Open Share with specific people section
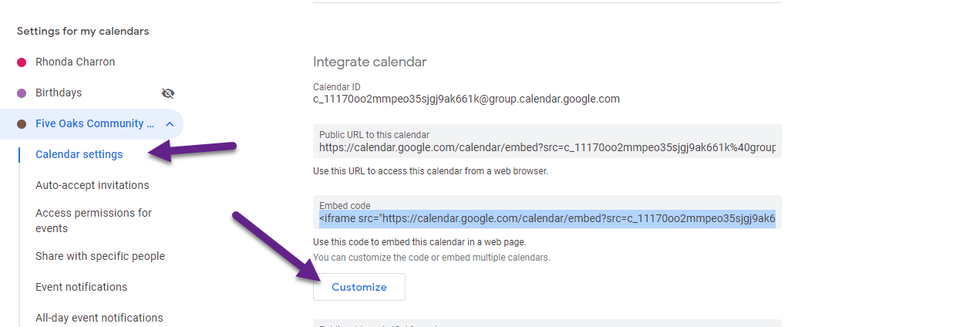Image resolution: width=980 pixels, height=327 pixels. [x=100, y=256]
